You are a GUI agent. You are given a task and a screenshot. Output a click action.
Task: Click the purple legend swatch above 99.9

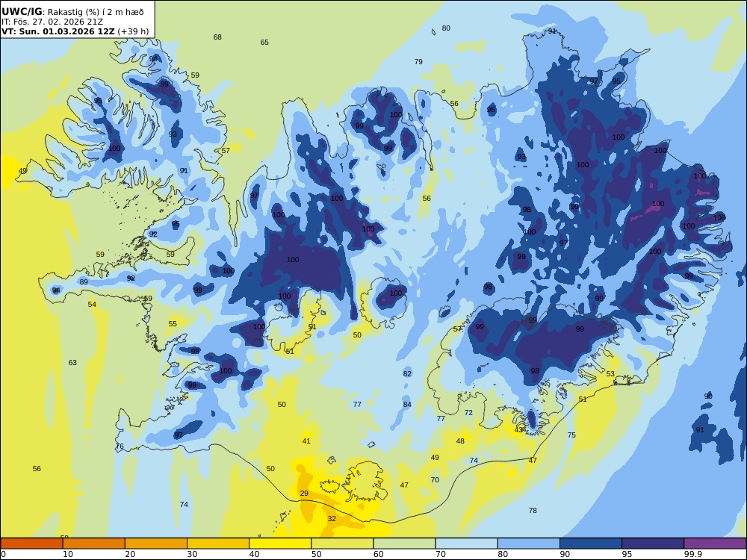(x=715, y=544)
